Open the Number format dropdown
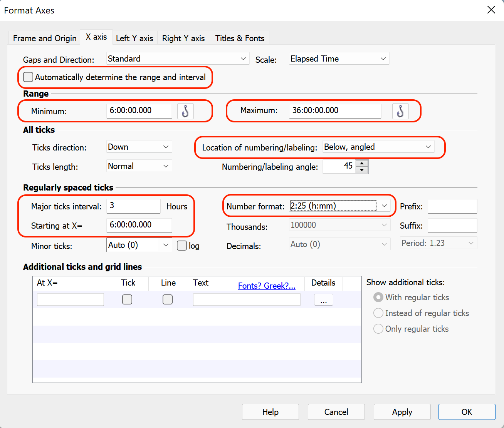 (x=339, y=206)
